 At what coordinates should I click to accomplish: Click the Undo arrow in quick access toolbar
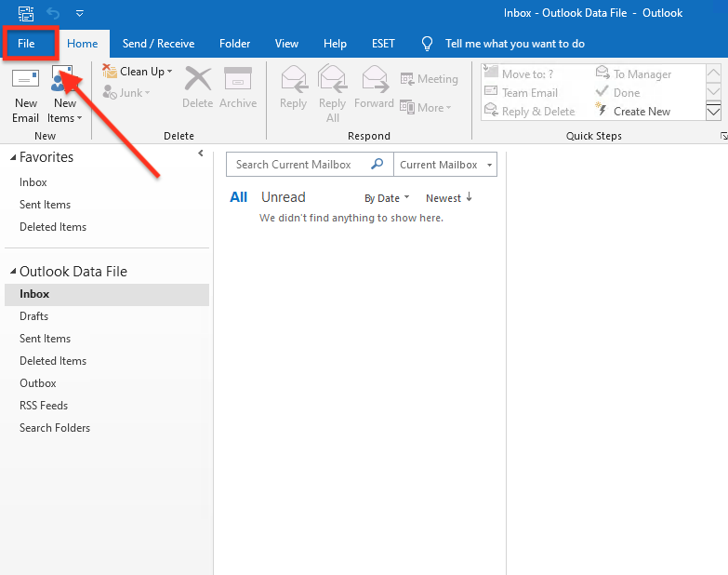[53, 13]
